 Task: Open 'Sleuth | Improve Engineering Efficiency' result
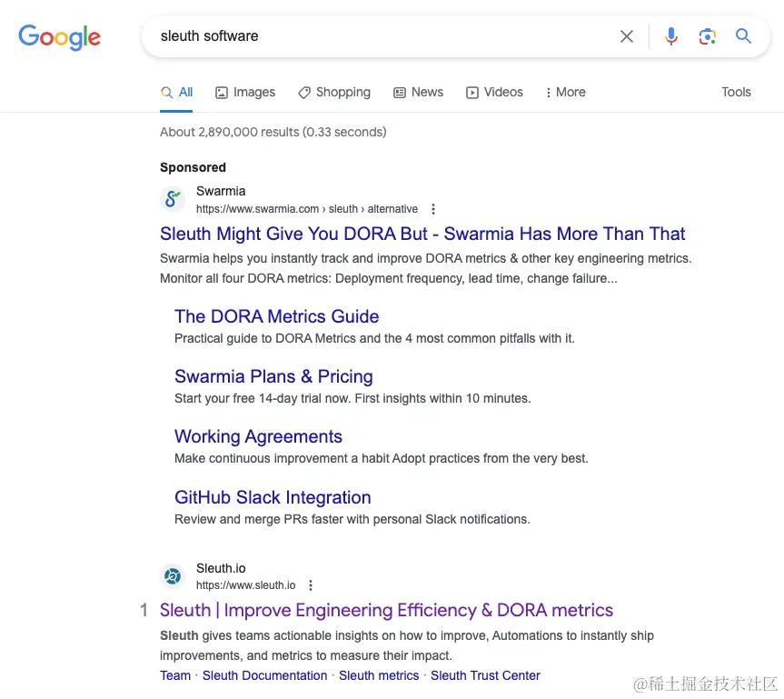(386, 611)
